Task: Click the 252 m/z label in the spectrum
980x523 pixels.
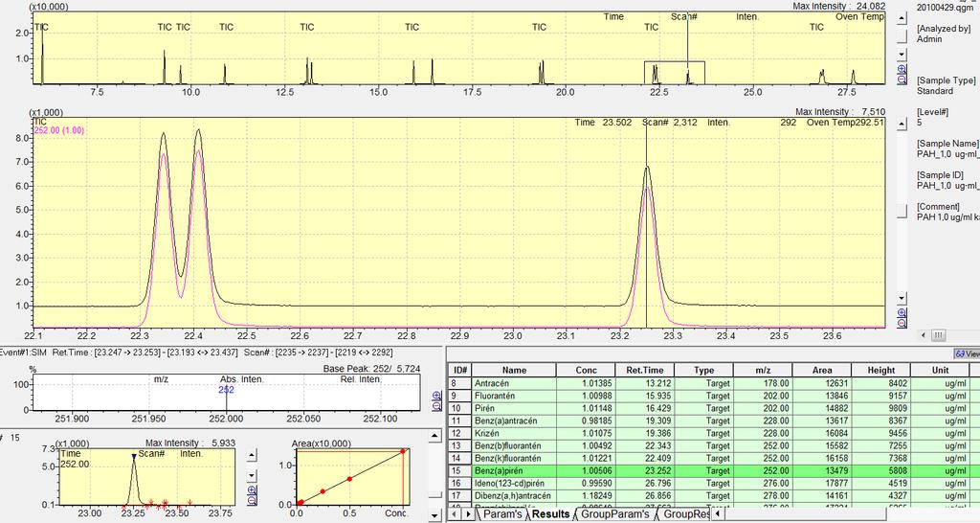Action: (226, 390)
